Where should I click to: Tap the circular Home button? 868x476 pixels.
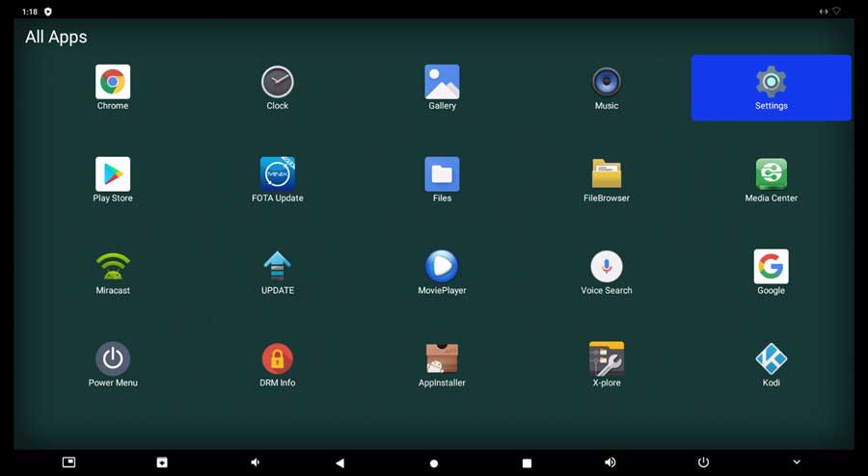click(434, 463)
